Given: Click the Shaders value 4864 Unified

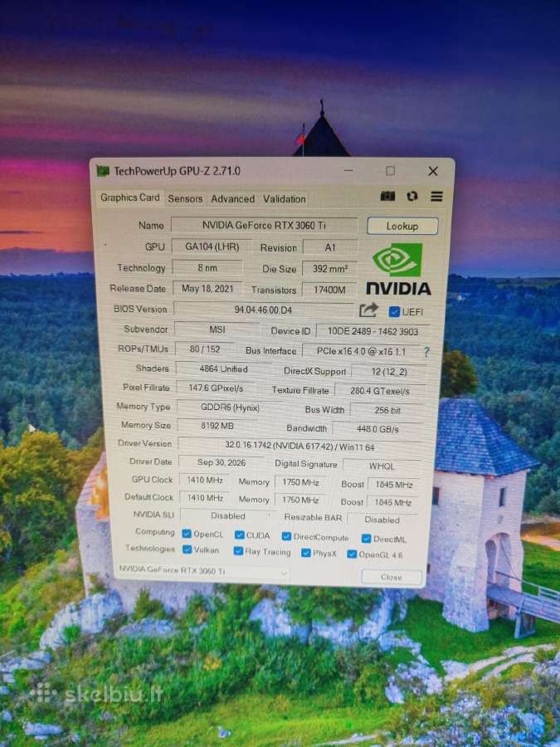Looking at the screenshot, I should [223, 369].
